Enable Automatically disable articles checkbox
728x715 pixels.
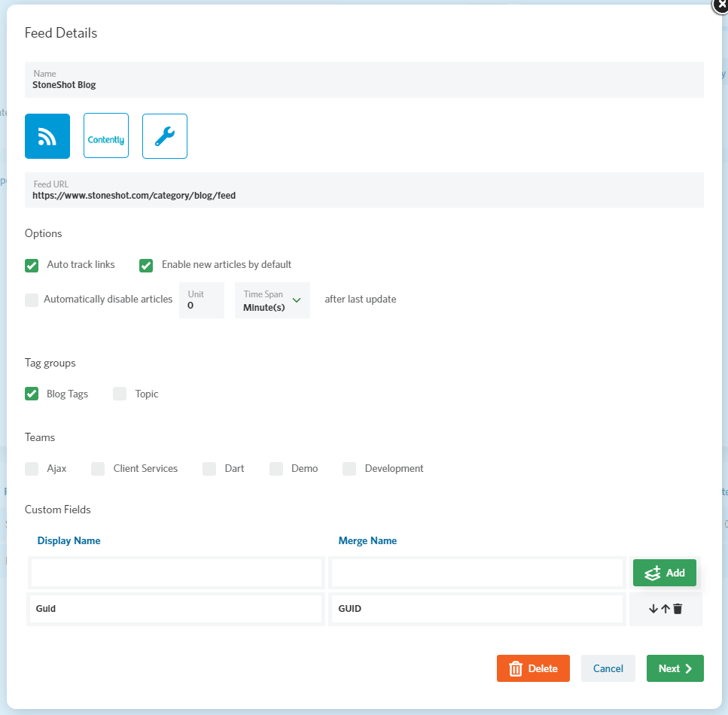pos(32,300)
